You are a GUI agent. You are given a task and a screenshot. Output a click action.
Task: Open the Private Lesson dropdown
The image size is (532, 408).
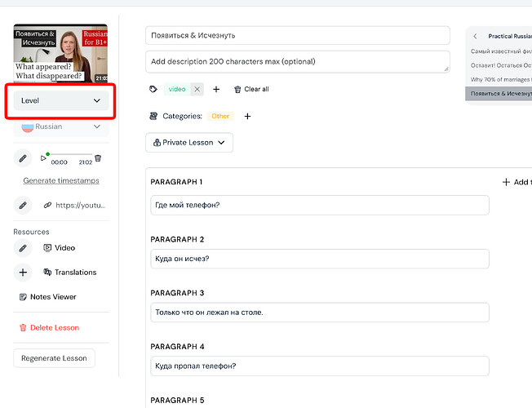click(189, 142)
